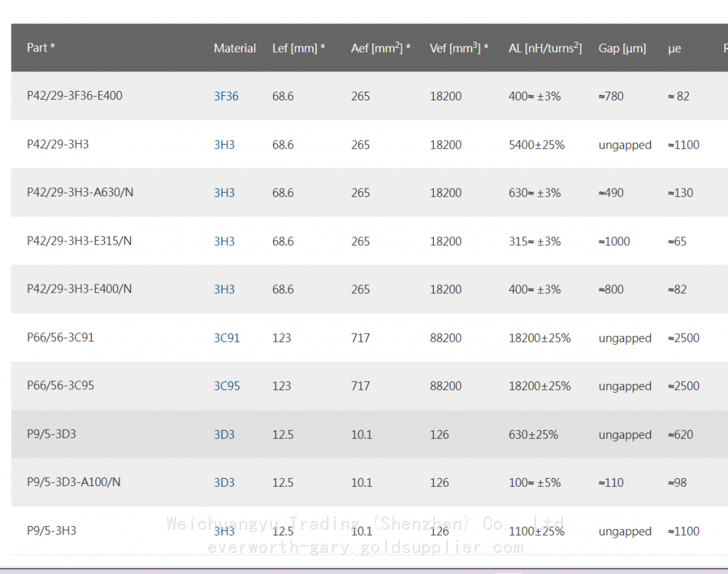Select the P42/29-3F36-E400 part name

point(74,95)
